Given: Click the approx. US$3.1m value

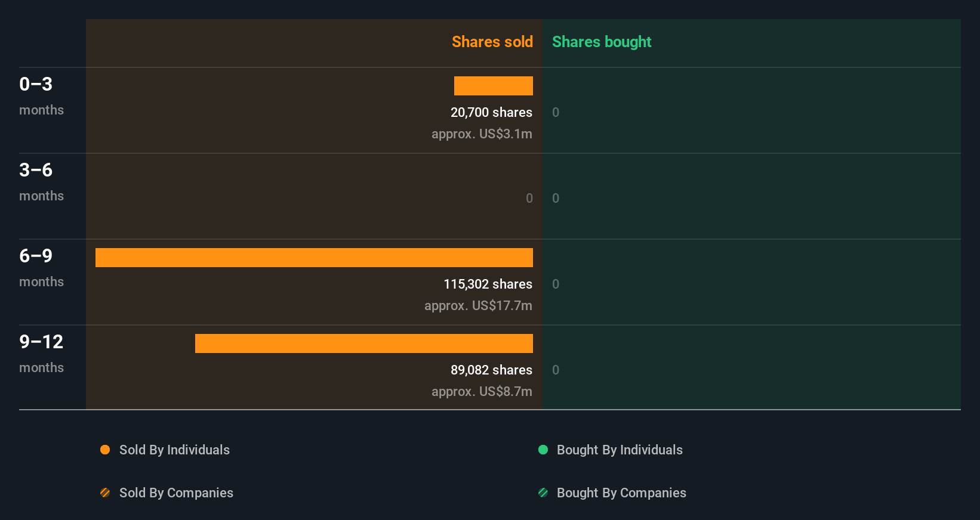Looking at the screenshot, I should (482, 134).
